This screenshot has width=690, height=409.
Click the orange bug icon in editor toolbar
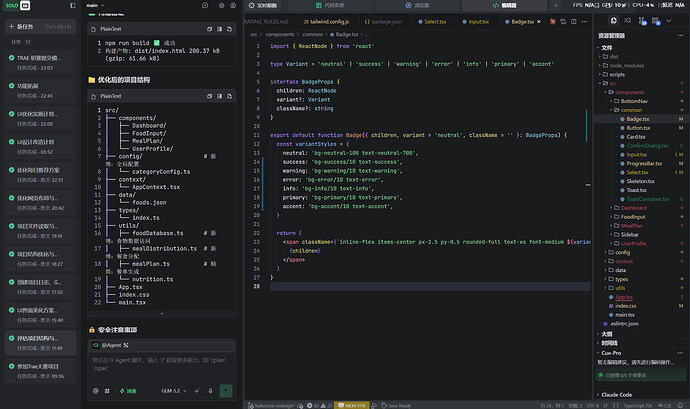click(553, 22)
